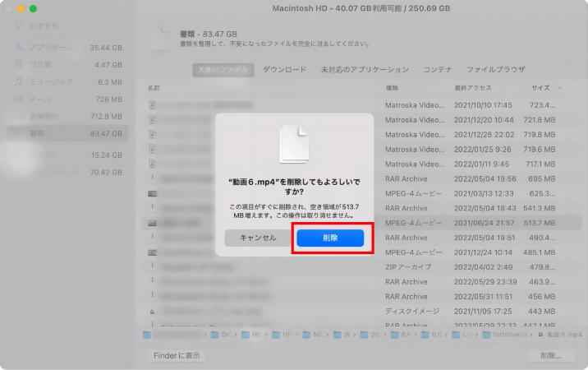Click the large documents icon beside the 書類 header
Image resolution: width=588 pixels, height=370 pixels.
tap(160, 39)
